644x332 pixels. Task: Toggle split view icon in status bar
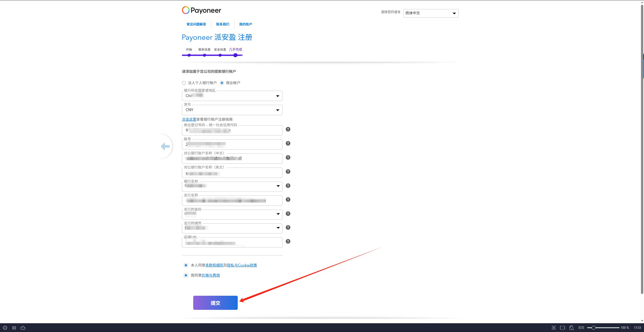click(x=562, y=328)
